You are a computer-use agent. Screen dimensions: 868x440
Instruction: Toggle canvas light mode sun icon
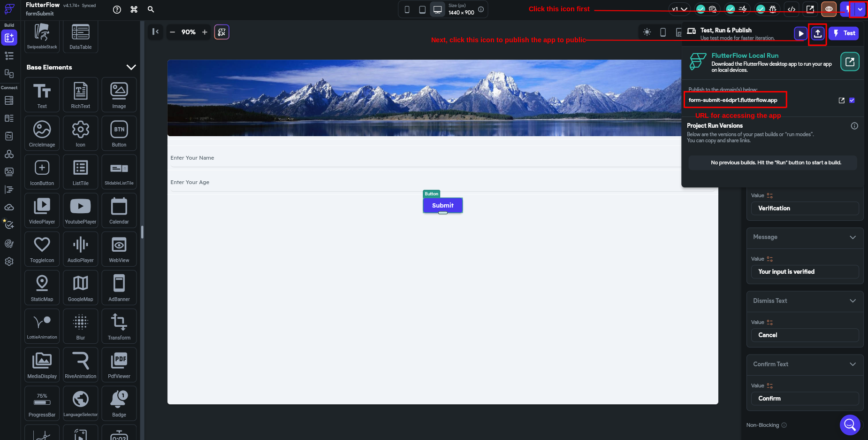tap(647, 32)
